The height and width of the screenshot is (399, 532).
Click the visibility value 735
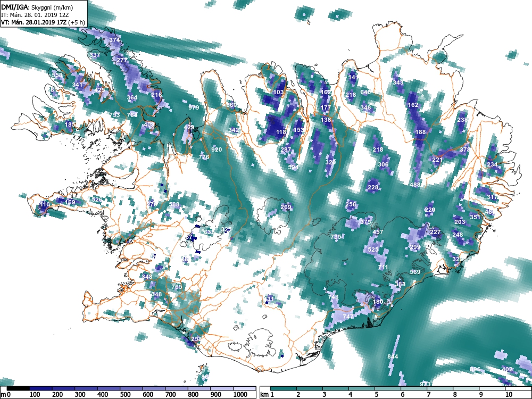pyautogui.click(x=336, y=237)
